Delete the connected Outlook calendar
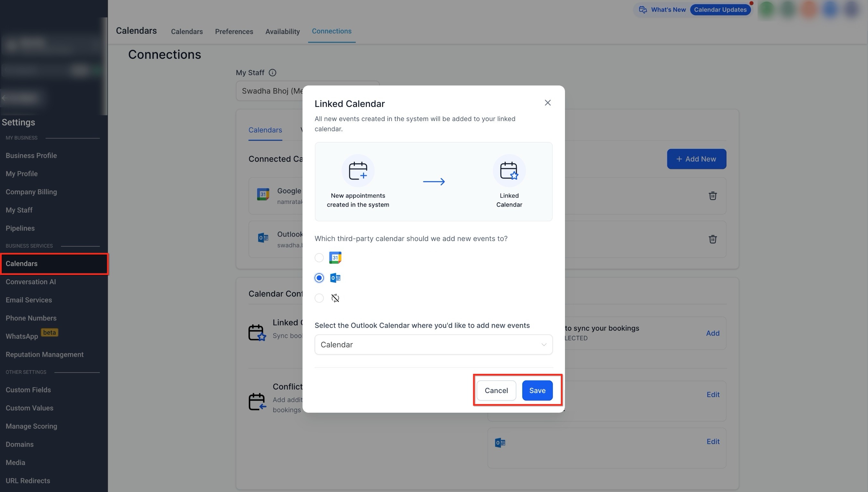This screenshot has height=492, width=868. coord(712,239)
